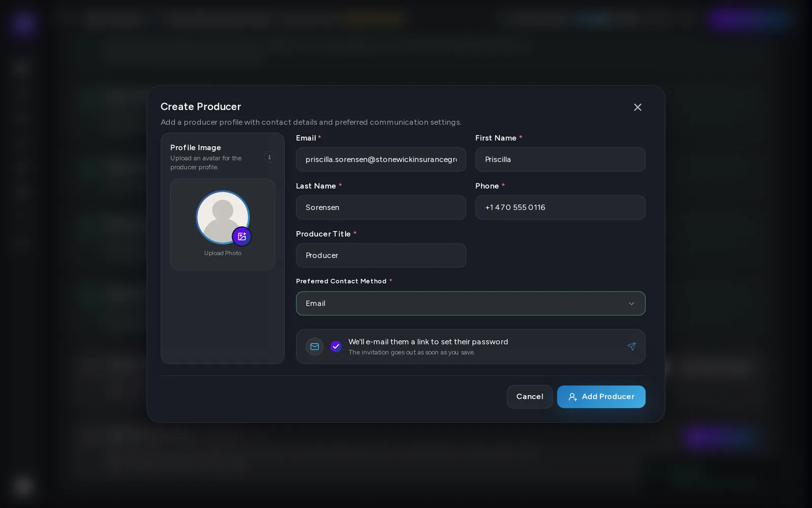Edit the First Name field containing Priscilla
Viewport: 812px width, 508px height.
tap(560, 160)
